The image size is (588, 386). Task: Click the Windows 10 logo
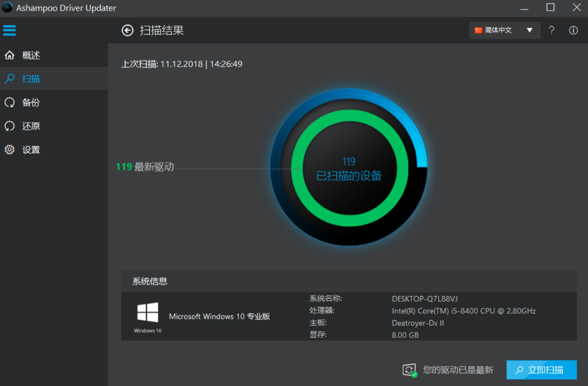(x=148, y=313)
